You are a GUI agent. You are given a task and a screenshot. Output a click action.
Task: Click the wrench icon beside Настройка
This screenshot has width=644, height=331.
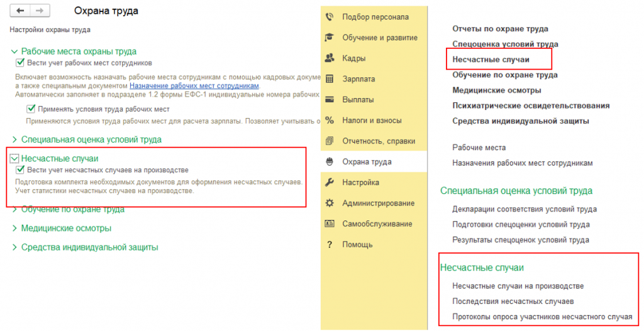click(x=330, y=183)
